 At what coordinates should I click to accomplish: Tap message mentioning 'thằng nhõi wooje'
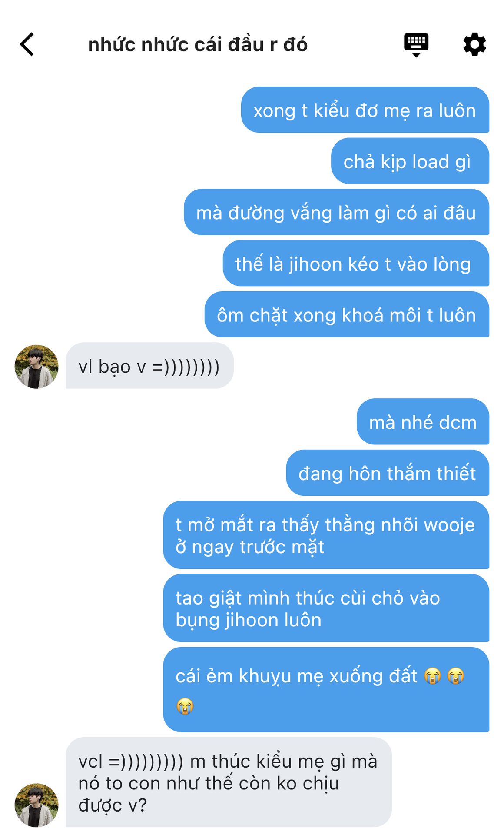326,535
